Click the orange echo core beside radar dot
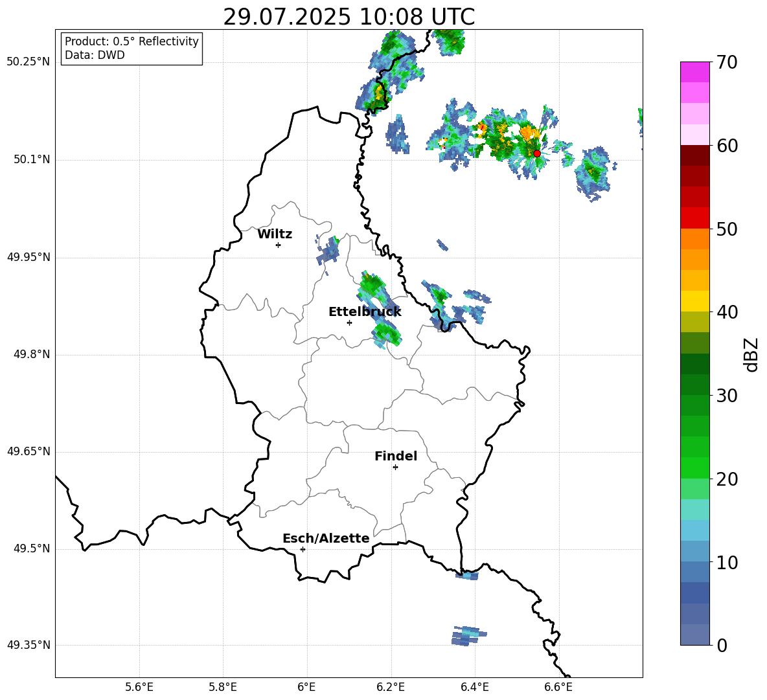The width and height of the screenshot is (767, 700). pyautogui.click(x=529, y=133)
